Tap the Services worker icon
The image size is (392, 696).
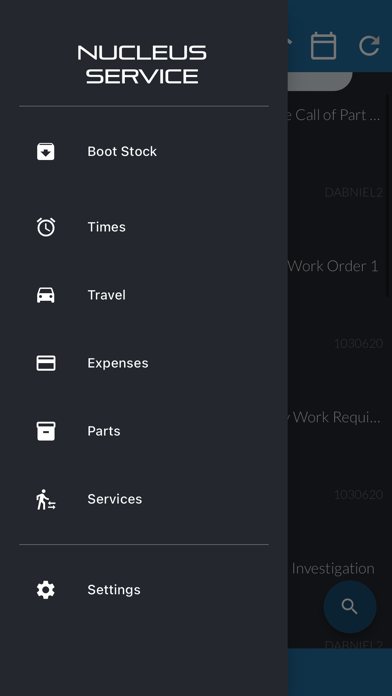coord(46,499)
